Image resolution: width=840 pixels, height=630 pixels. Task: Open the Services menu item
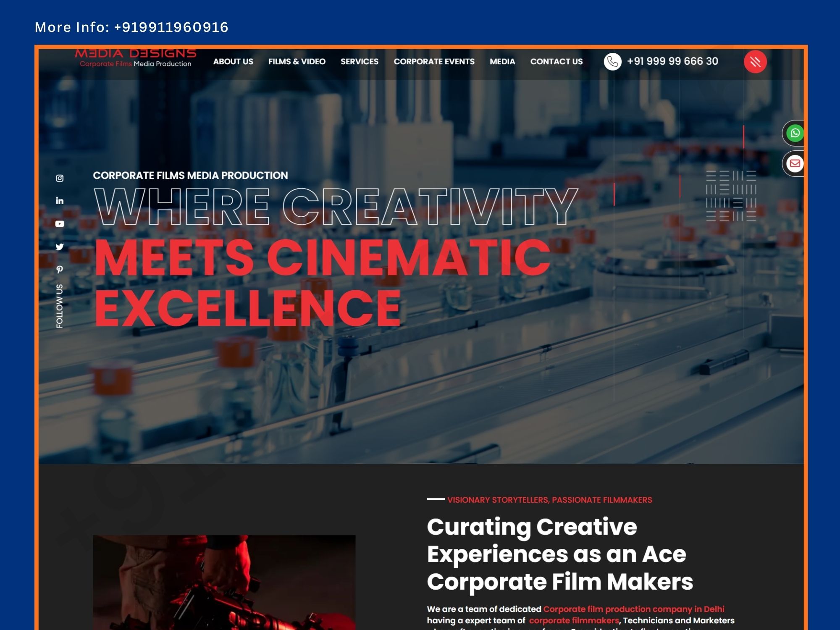click(359, 62)
